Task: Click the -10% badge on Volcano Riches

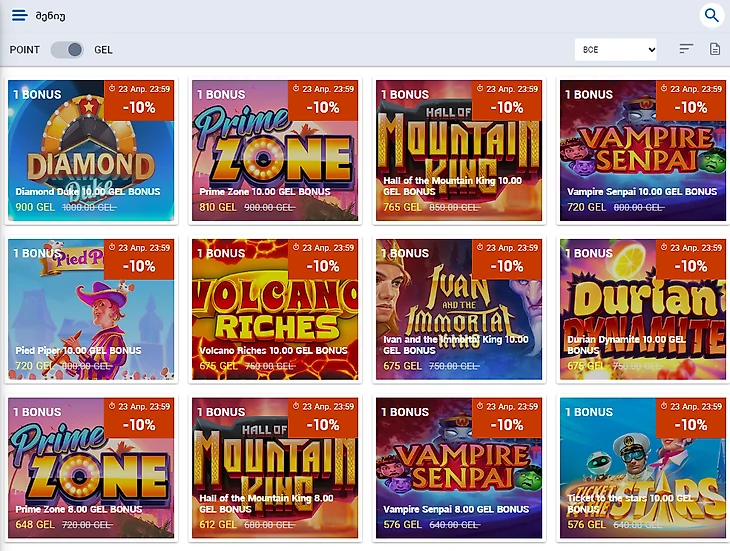Action: [x=323, y=266]
